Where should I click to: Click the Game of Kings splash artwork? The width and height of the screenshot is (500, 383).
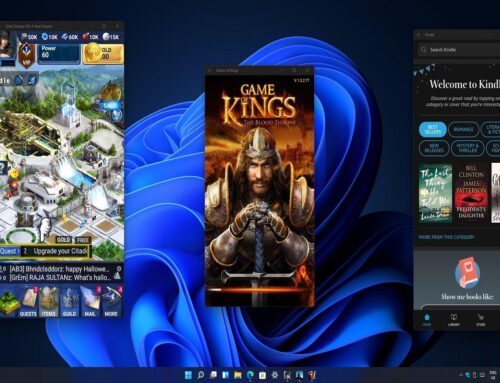[x=260, y=190]
